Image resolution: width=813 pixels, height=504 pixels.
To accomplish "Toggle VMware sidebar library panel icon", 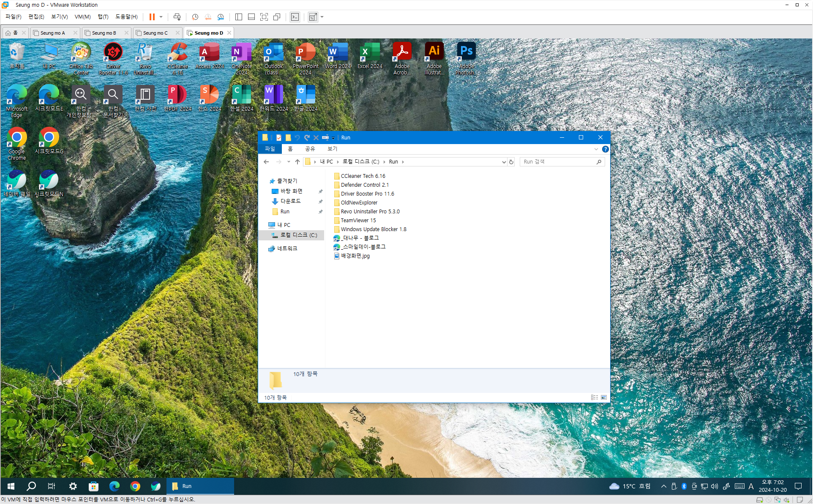I will pos(239,17).
